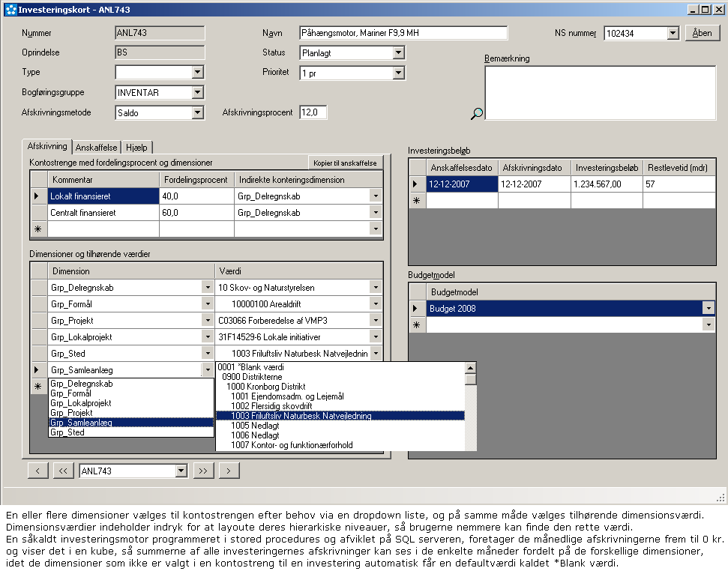The height and width of the screenshot is (574, 728).
Task: Open the ANL743 record selector dropdown
Action: click(181, 471)
